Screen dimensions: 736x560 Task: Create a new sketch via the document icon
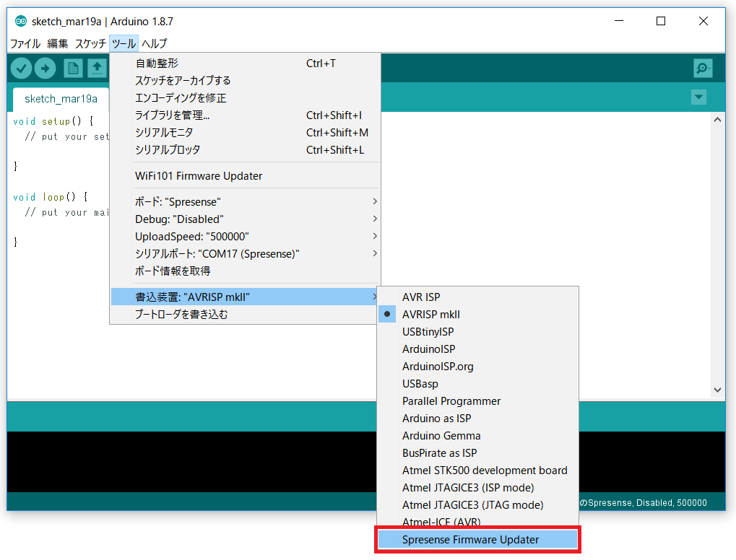(72, 67)
